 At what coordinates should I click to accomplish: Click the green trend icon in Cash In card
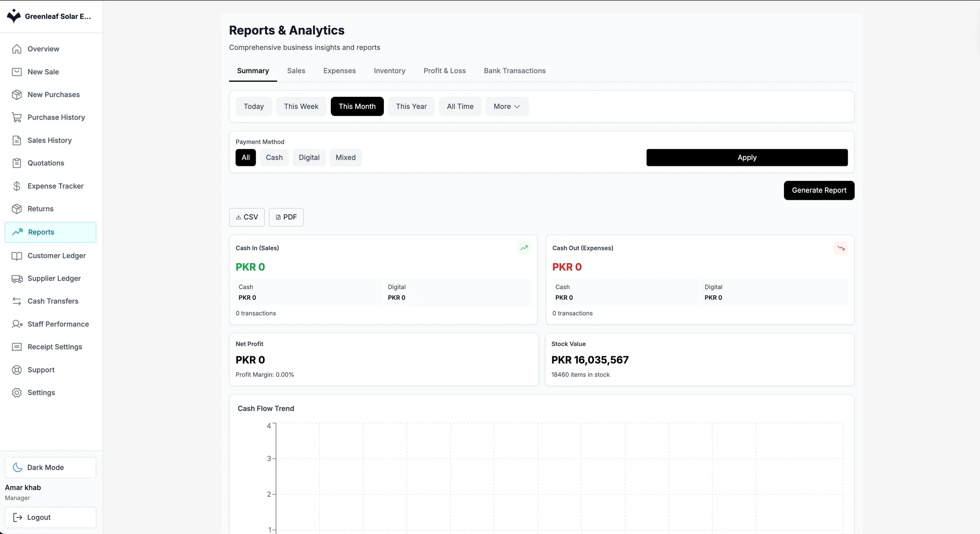[x=524, y=248]
